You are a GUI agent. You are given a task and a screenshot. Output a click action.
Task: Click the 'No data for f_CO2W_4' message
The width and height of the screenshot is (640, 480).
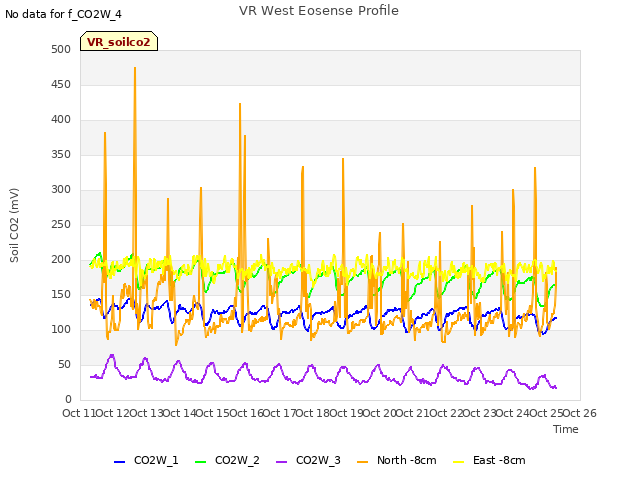coord(63,14)
